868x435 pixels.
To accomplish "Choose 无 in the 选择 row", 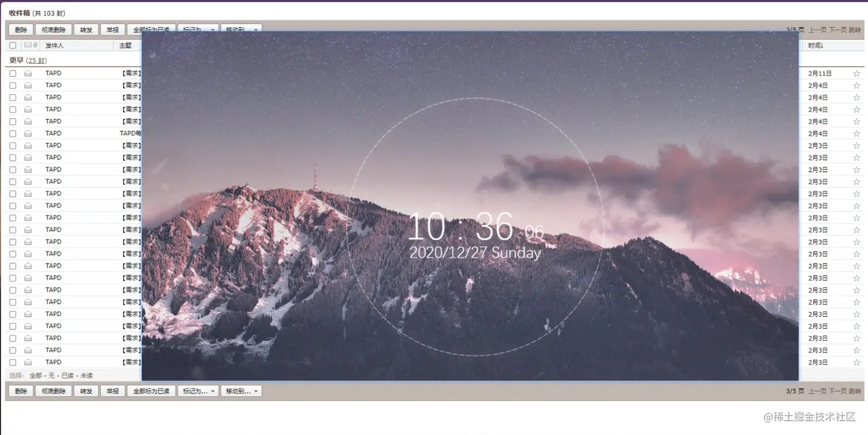I will point(52,375).
